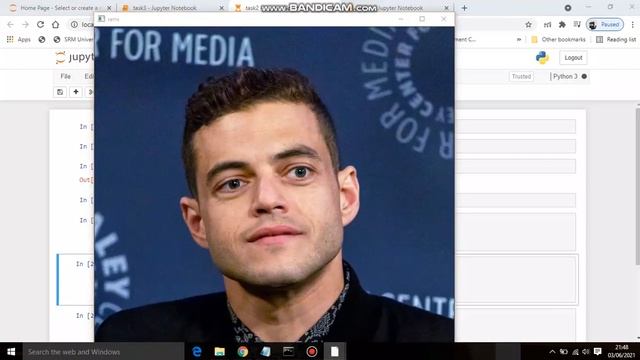
Task: Click the Paused profile button
Action: pos(605,24)
